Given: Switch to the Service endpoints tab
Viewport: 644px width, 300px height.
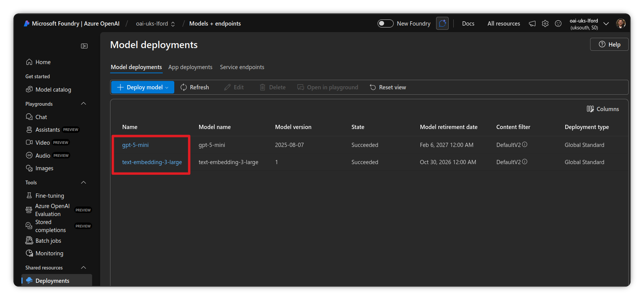Looking at the screenshot, I should click(242, 67).
